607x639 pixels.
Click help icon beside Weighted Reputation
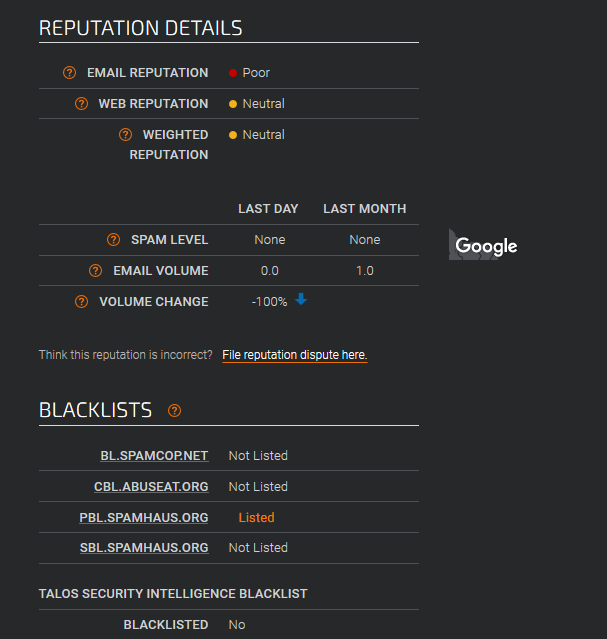(125, 135)
